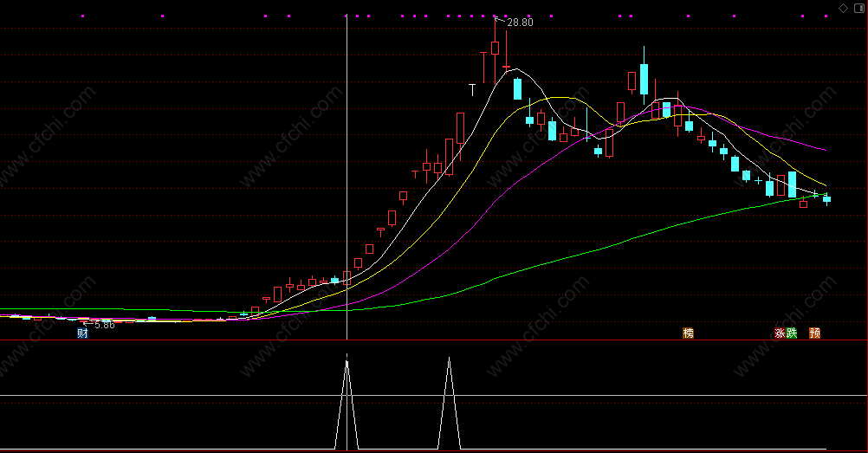The image size is (868, 453).
Task: Click the diamond icon at top right
Action: [843, 8]
